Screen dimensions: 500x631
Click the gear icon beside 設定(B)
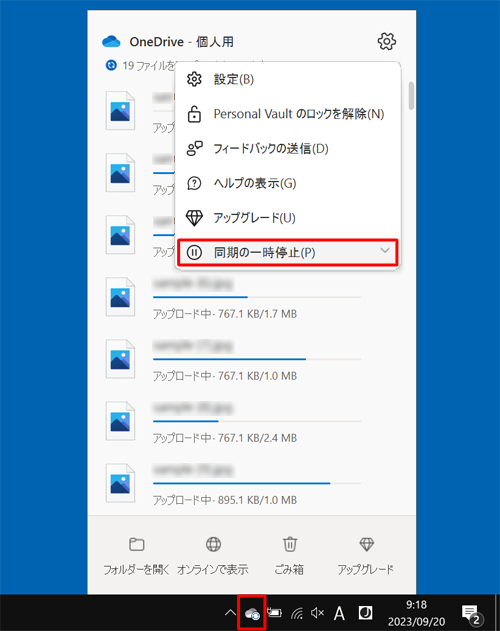tap(194, 79)
